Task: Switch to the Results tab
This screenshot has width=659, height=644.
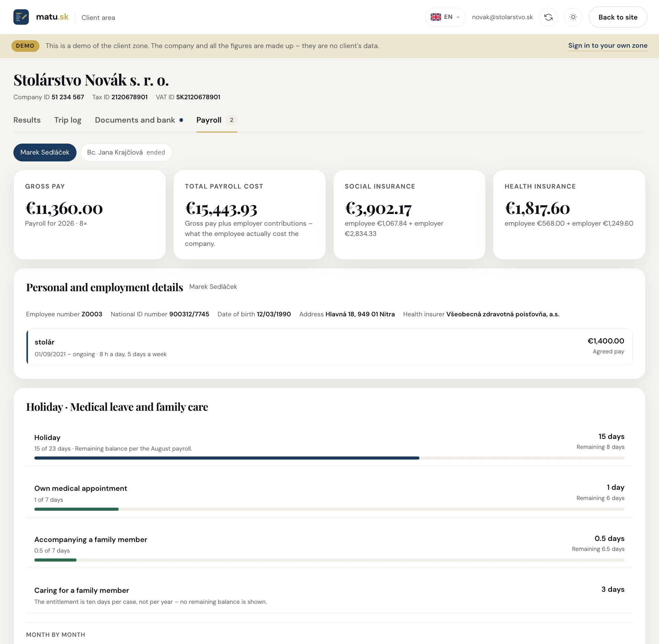Action: click(27, 120)
